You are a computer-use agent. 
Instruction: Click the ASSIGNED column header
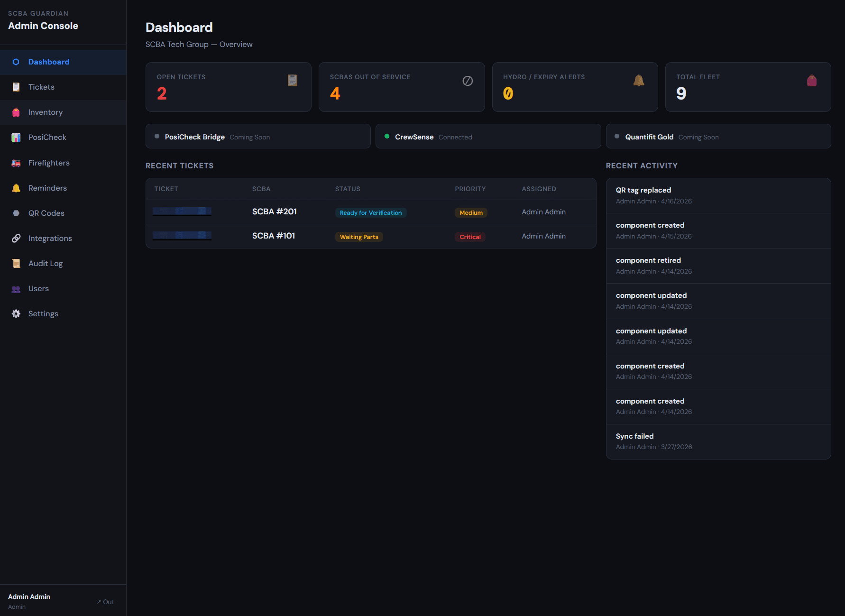[x=539, y=189]
